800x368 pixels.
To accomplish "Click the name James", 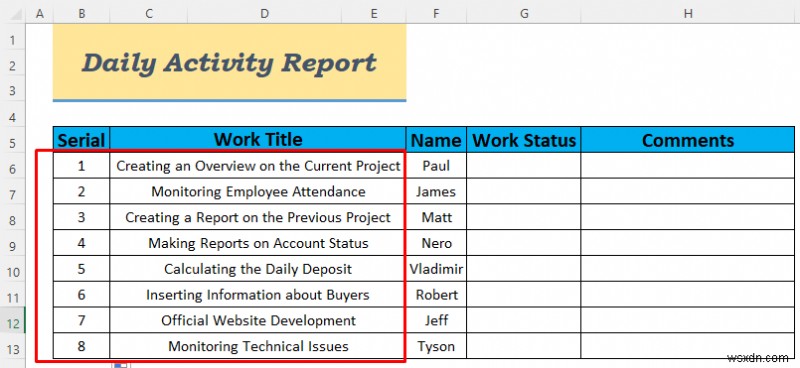I will tap(436, 191).
